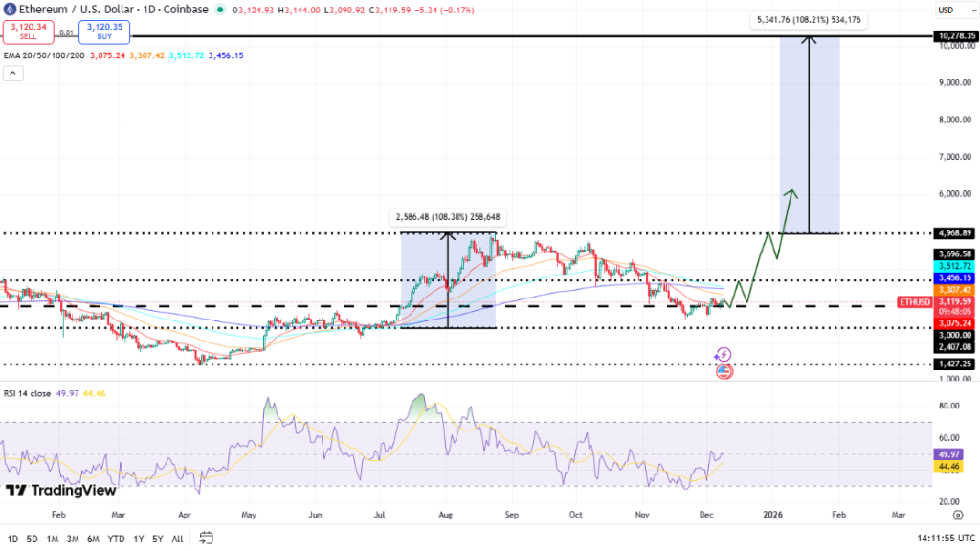Select the 1D time range
The width and height of the screenshot is (980, 551).
[12, 539]
